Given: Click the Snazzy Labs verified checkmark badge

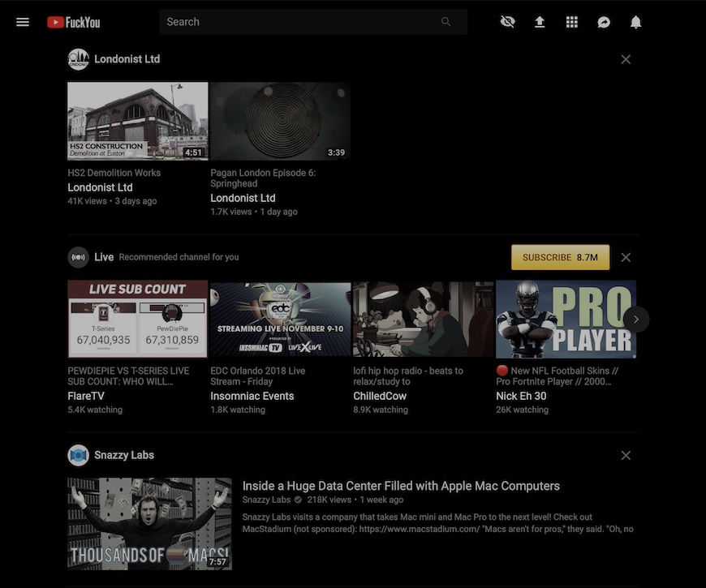Looking at the screenshot, I should (298, 500).
